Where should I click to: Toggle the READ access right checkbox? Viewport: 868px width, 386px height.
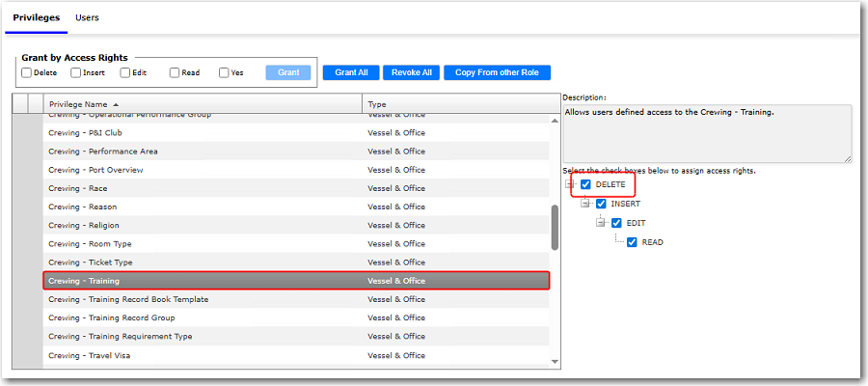click(x=632, y=242)
